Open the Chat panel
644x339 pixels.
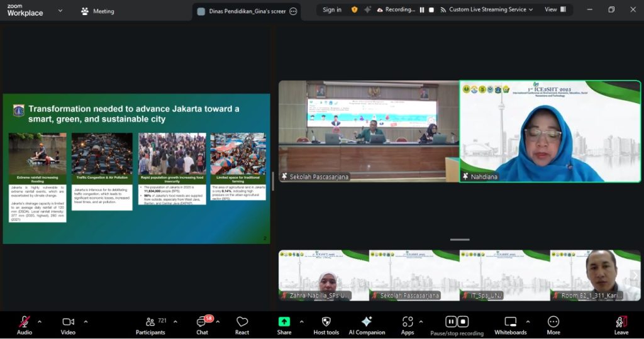(x=202, y=322)
